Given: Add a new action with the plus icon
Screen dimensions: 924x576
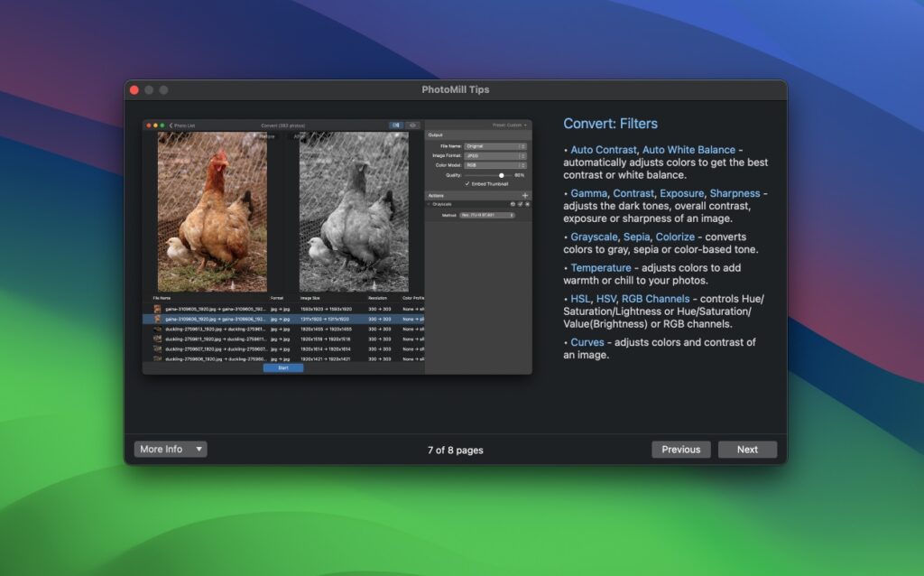Looking at the screenshot, I should [x=525, y=195].
